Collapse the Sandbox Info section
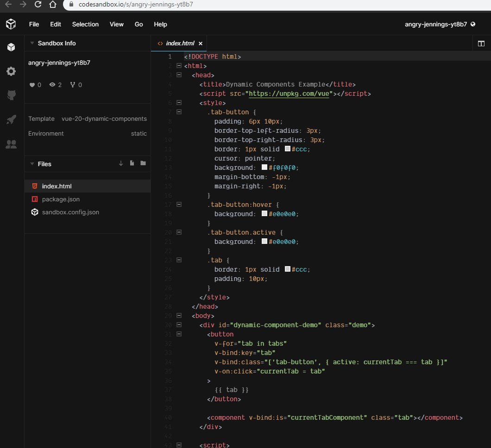Screen dimensions: 491x448 click(x=32, y=43)
